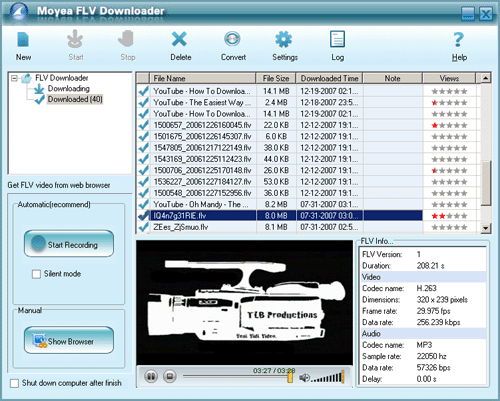Click the Stop hand toolbar icon
500x401 pixels.
127,39
